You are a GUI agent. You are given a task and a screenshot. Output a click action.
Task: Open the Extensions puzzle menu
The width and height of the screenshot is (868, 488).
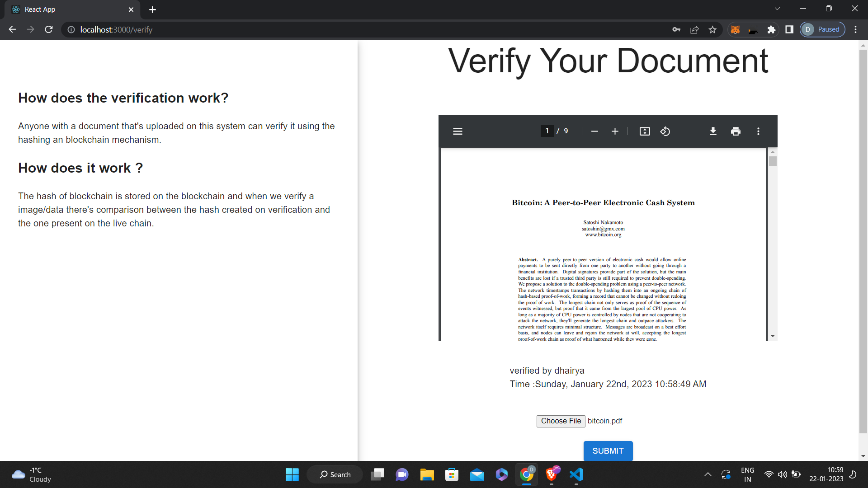point(771,30)
